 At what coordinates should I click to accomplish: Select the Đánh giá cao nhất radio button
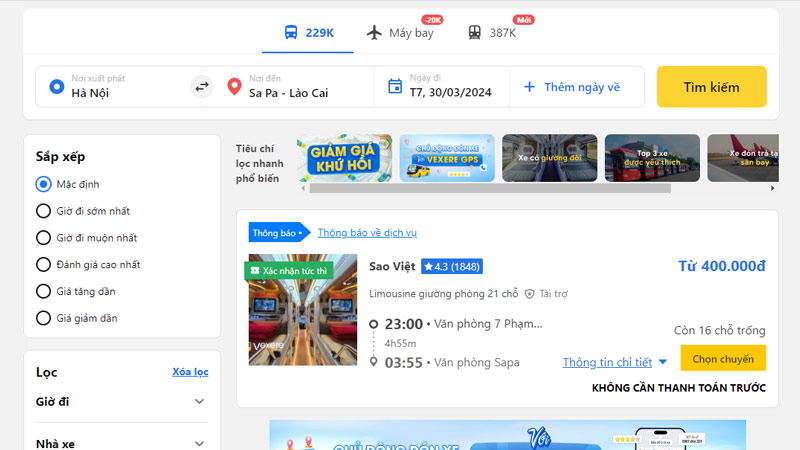pos(43,265)
